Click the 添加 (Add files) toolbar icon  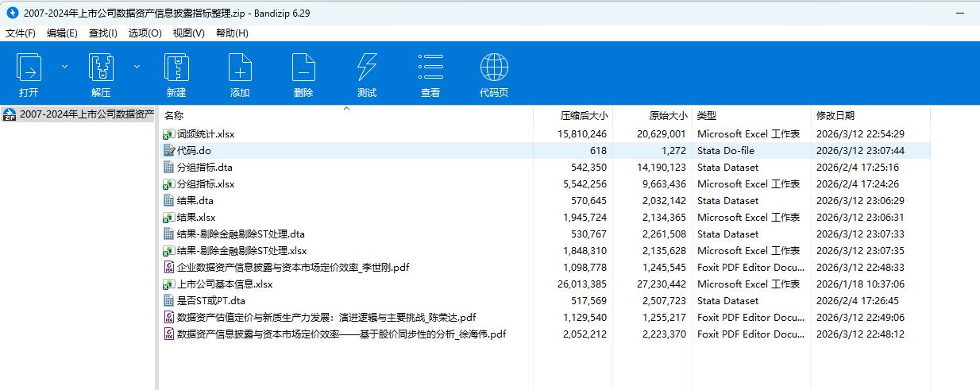click(240, 68)
